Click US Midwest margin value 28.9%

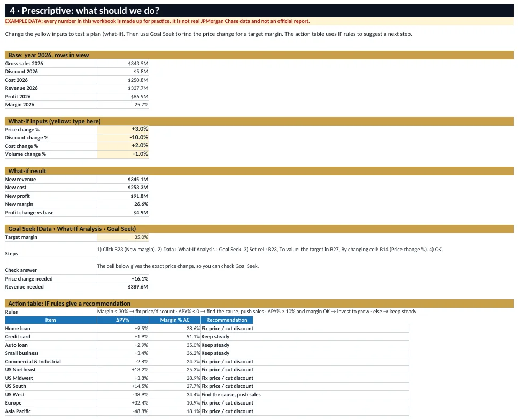(x=175, y=378)
